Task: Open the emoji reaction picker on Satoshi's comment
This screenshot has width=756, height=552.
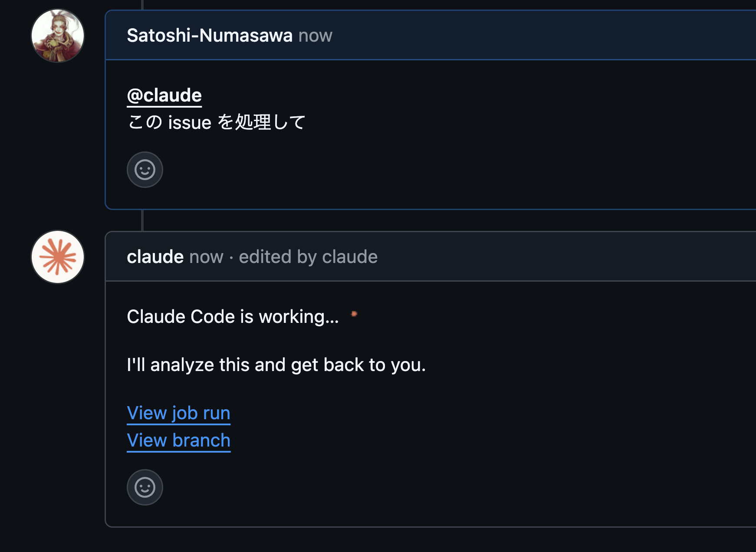Action: point(145,170)
